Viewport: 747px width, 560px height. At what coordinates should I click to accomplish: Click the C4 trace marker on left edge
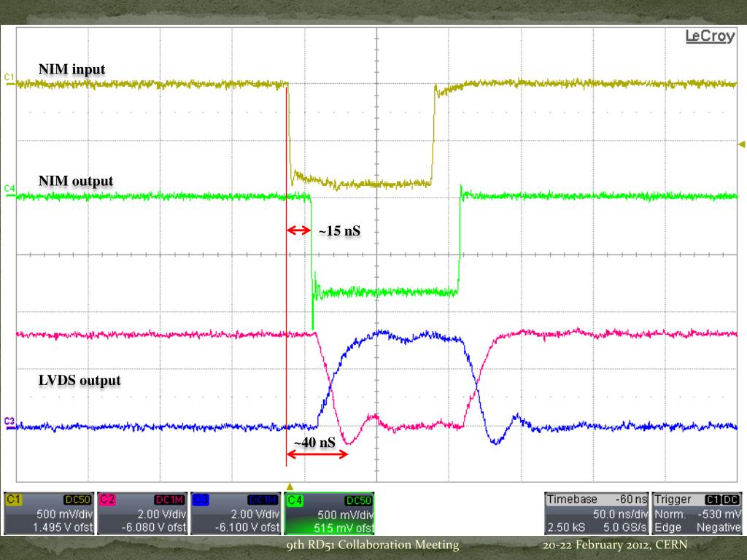pos(9,189)
